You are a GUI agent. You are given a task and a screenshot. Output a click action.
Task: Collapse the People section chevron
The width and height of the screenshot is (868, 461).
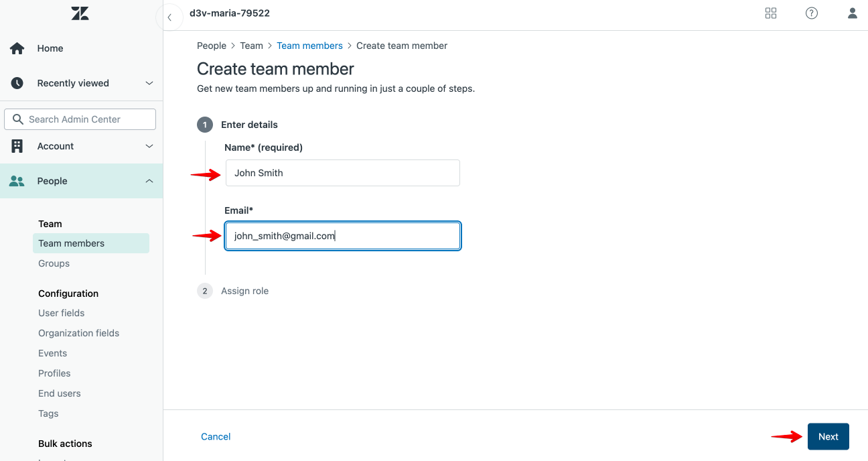tap(149, 181)
